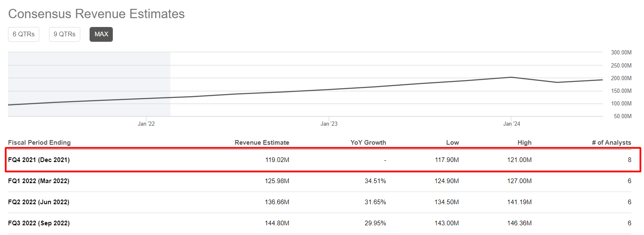Click the # of Analysts column header

point(611,143)
